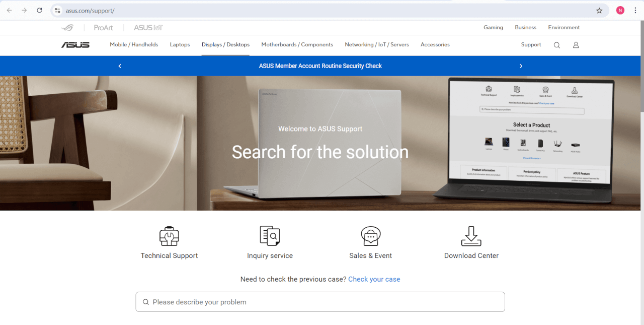The width and height of the screenshot is (644, 325).
Task: Open search using the magnifier icon
Action: pos(556,45)
